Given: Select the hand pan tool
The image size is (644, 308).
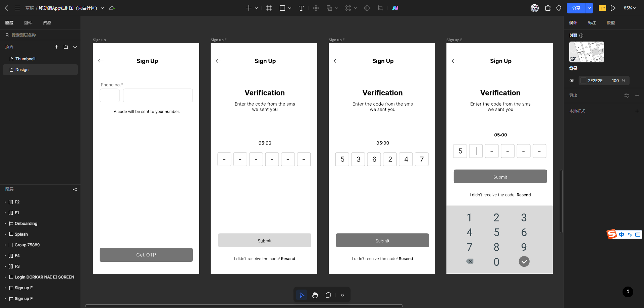Looking at the screenshot, I should click(315, 295).
